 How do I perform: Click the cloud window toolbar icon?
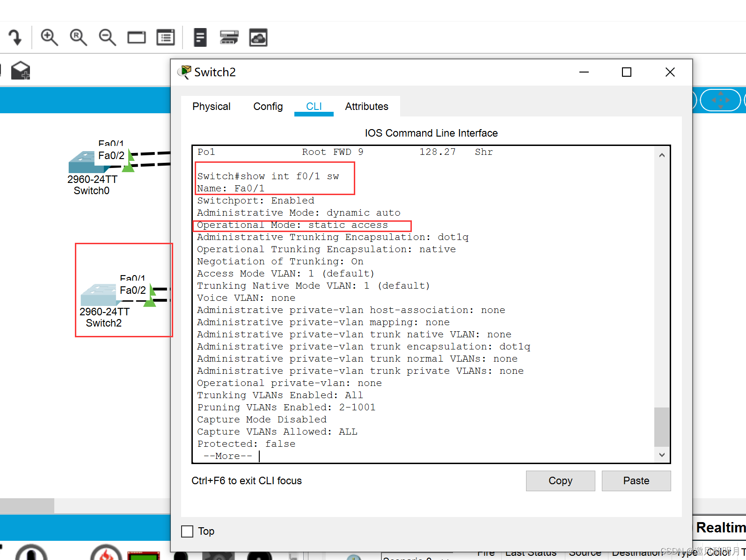[x=258, y=37]
